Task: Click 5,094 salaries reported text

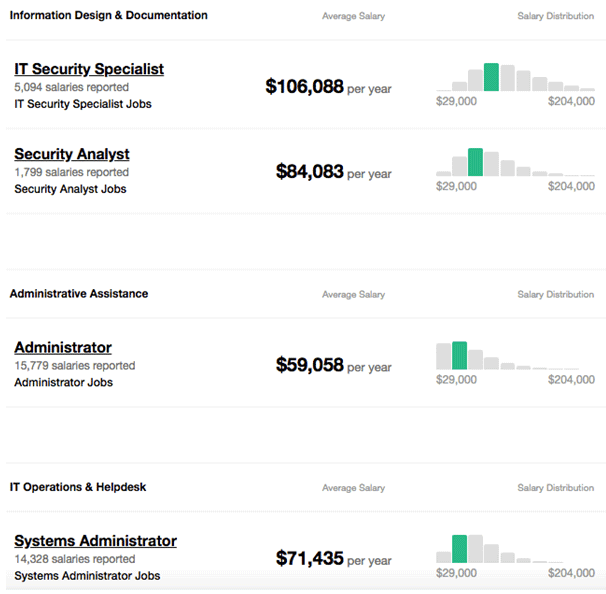Action: tap(71, 87)
